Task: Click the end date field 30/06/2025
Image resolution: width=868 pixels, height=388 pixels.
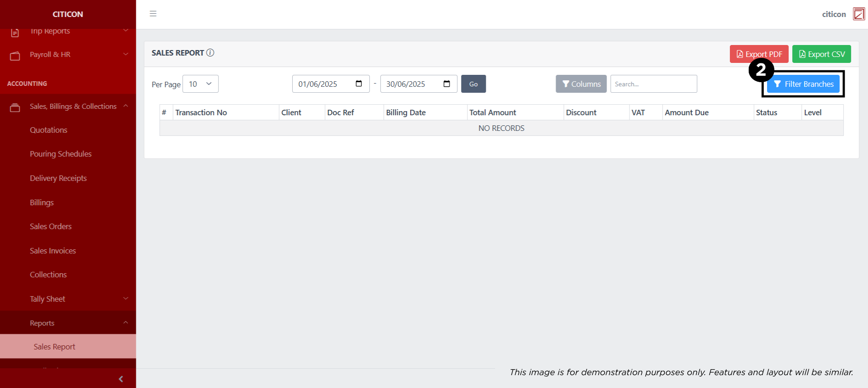Action: pyautogui.click(x=419, y=84)
